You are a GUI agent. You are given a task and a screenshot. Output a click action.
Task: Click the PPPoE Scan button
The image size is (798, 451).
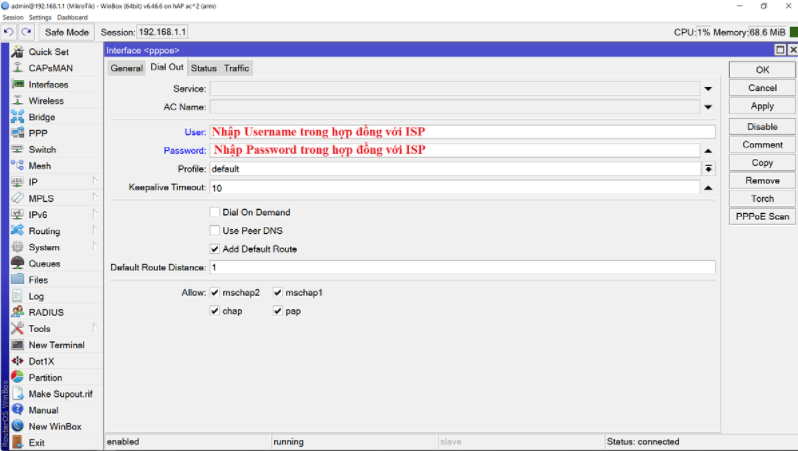pos(762,216)
